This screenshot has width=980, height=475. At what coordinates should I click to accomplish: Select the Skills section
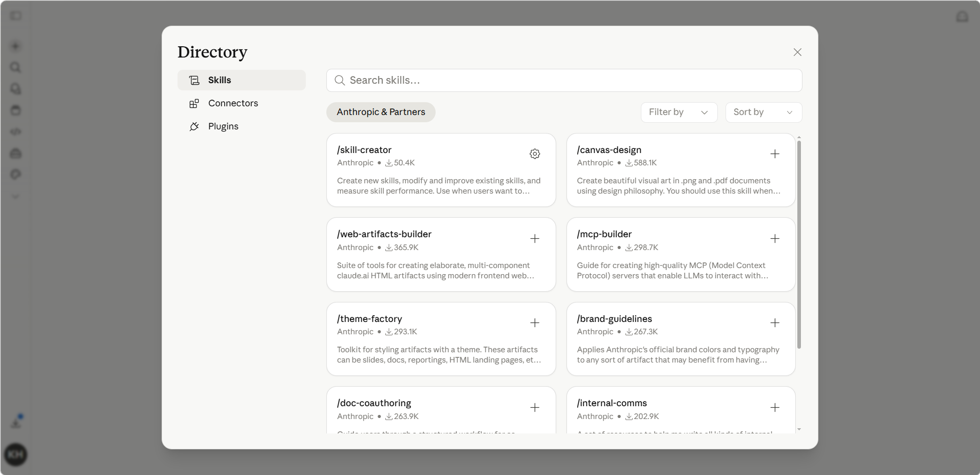(242, 80)
